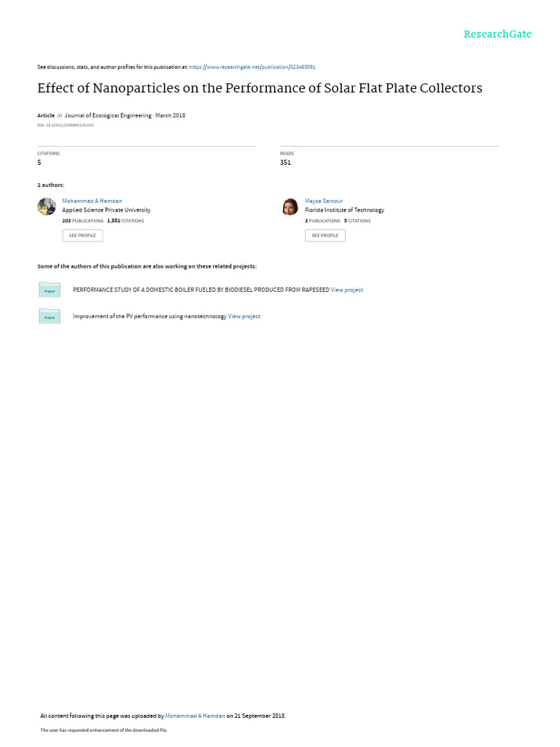The width and height of the screenshot is (560, 747).
Task: Click the uploader name Mohammad A Hamdan in footer
Action: point(195,716)
